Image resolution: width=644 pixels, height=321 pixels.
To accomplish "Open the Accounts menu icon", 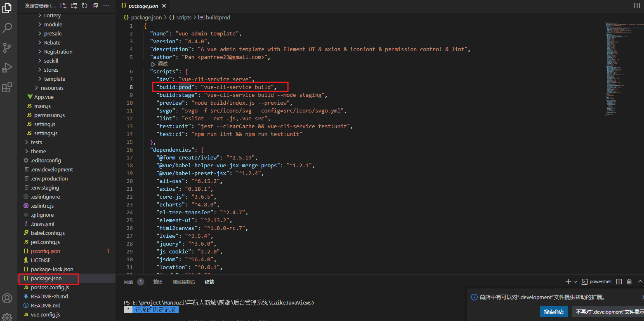I will [x=7, y=298].
